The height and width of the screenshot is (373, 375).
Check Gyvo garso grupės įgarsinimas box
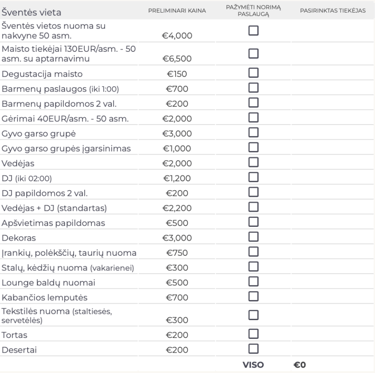click(x=253, y=147)
